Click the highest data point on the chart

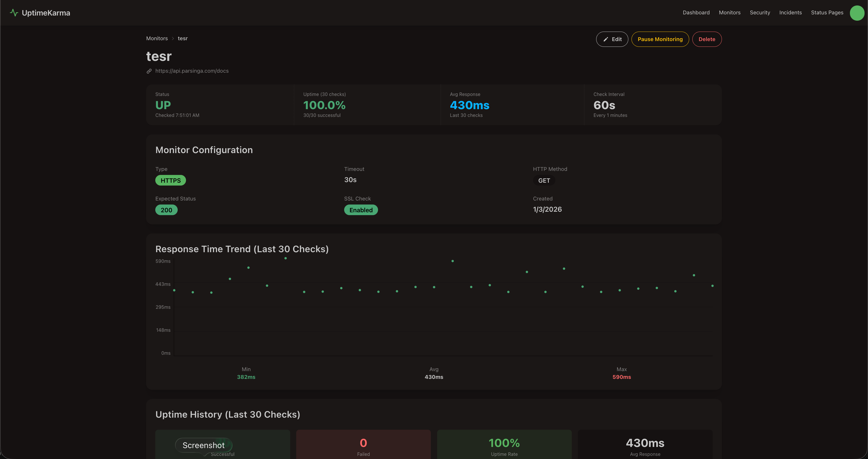click(x=285, y=258)
